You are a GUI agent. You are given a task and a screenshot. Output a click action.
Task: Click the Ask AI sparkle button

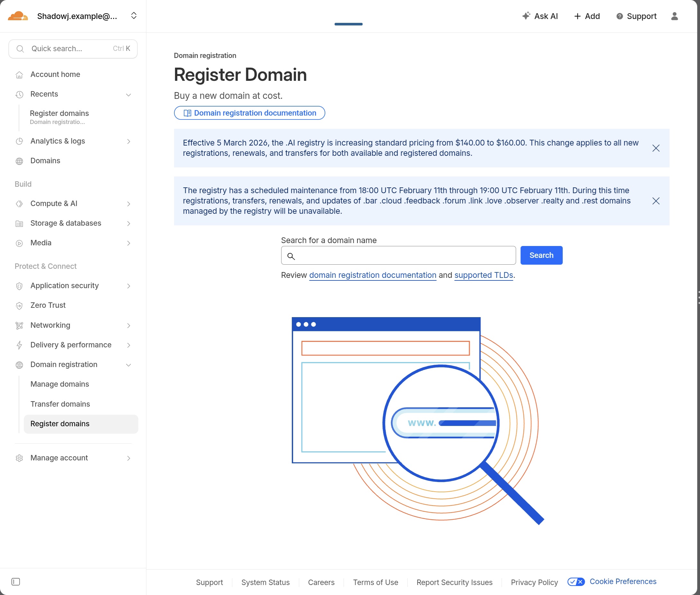click(x=539, y=16)
